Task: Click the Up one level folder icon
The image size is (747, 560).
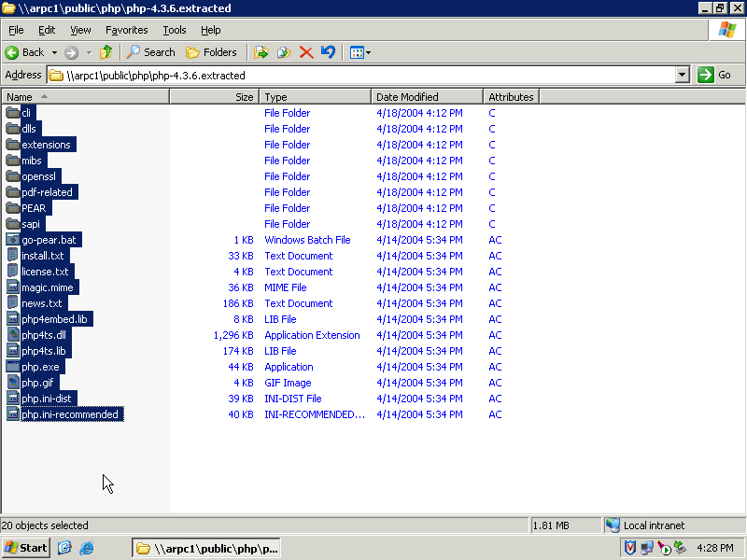Action: [x=106, y=52]
